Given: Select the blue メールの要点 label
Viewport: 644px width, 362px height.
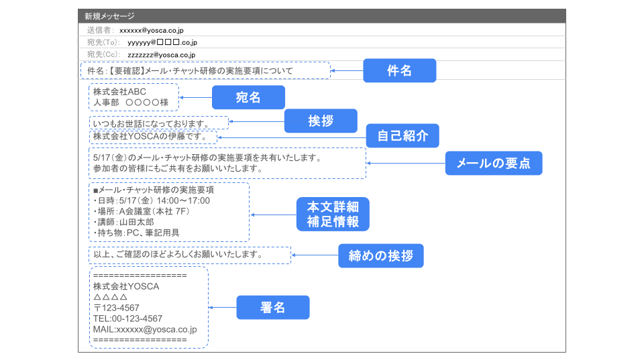Looking at the screenshot, I should point(493,163).
